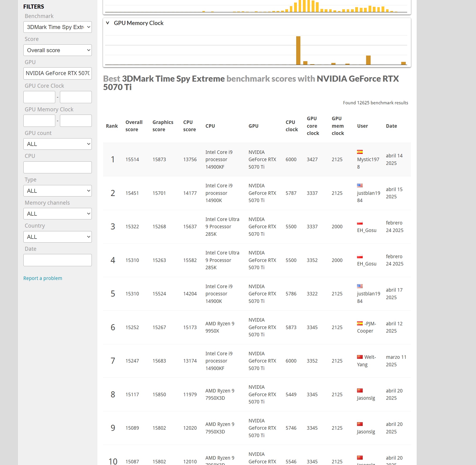Click the Graphics score column header
The image size is (476, 465).
(x=163, y=126)
